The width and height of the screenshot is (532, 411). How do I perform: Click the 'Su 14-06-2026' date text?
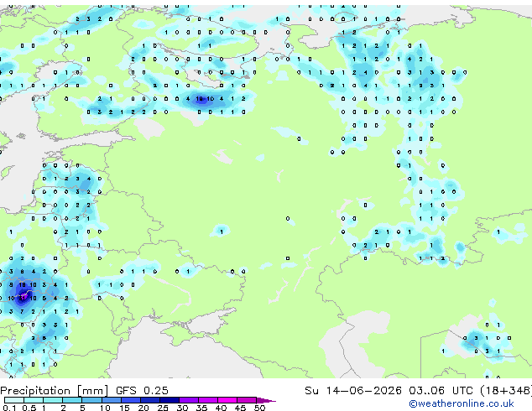pos(353,391)
